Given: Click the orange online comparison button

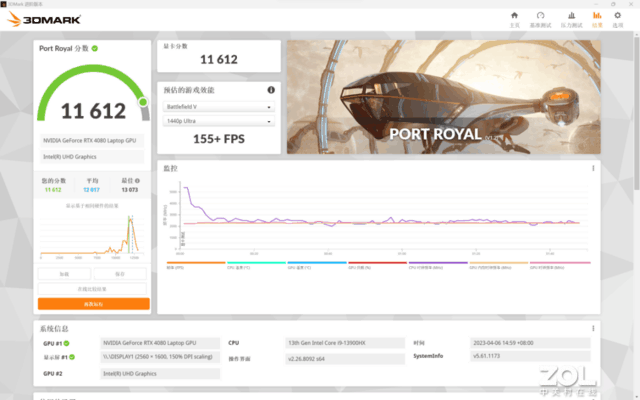Looking at the screenshot, I should click(x=93, y=303).
